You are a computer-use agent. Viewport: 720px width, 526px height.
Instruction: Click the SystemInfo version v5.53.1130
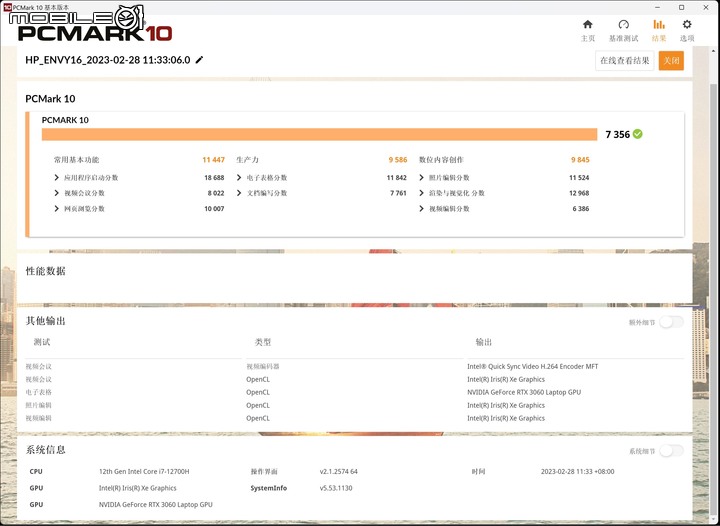tap(336, 488)
